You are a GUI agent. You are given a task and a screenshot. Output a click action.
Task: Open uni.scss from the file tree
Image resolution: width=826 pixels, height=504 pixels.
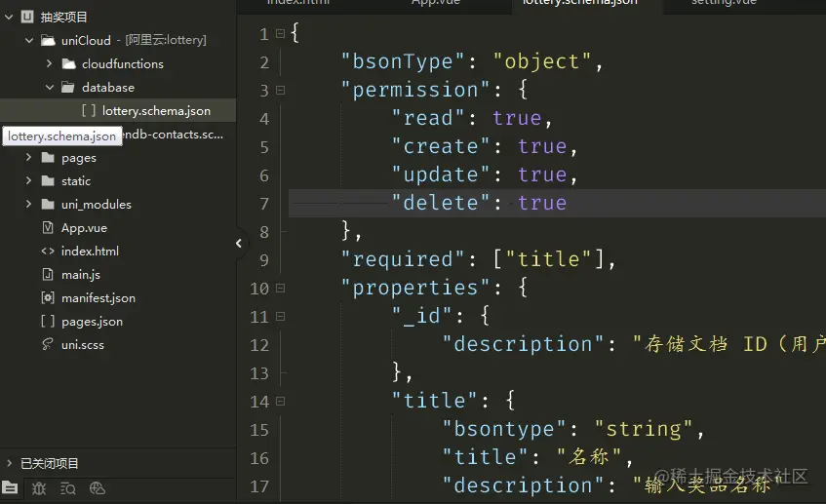[x=82, y=344]
